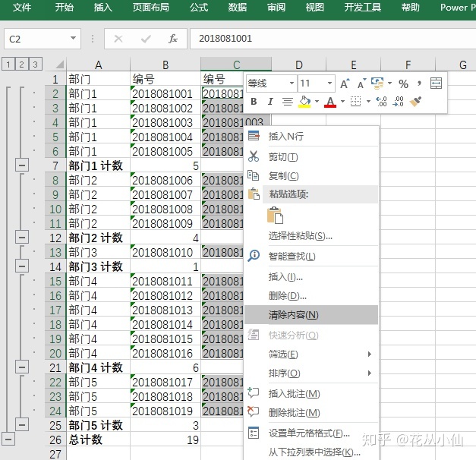Increase font size with large A icon
Viewport: 476px width, 460px height.
[x=345, y=83]
